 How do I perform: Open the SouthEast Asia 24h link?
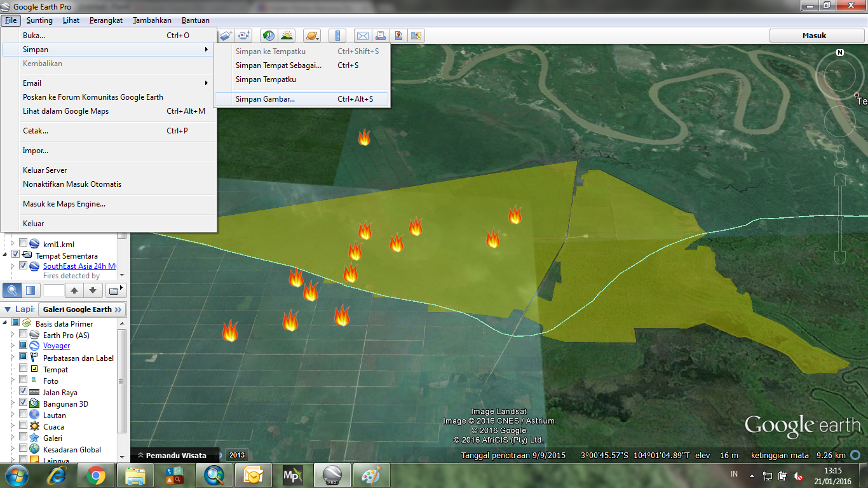point(79,266)
